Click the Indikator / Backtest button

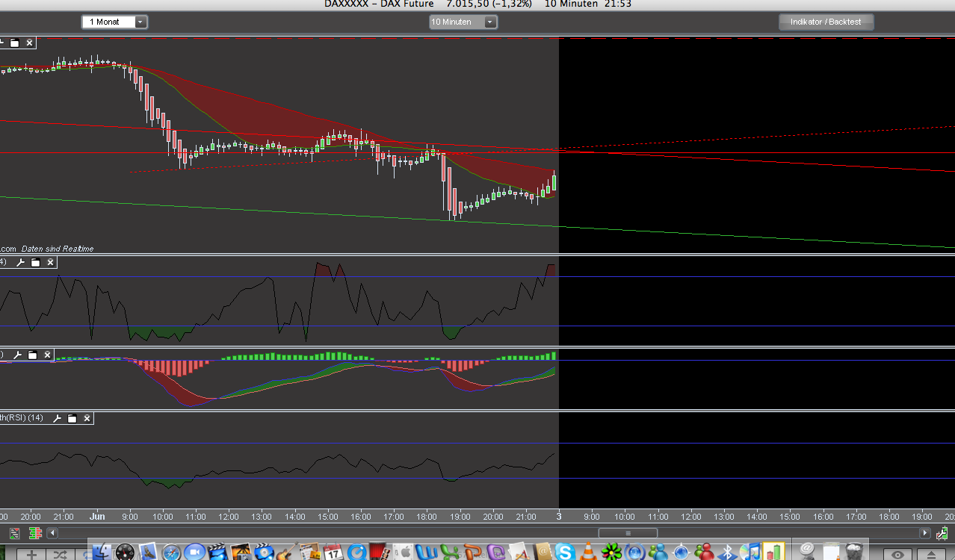(x=826, y=22)
